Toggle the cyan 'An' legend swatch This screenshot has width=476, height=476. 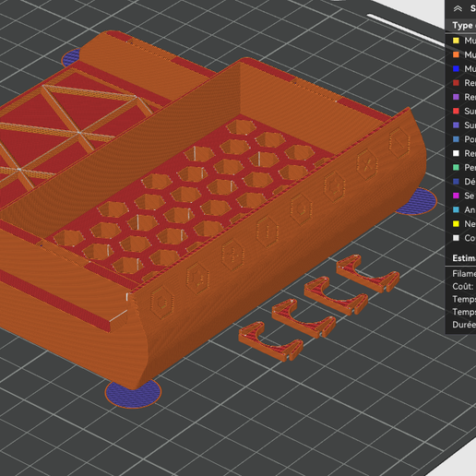point(456,209)
